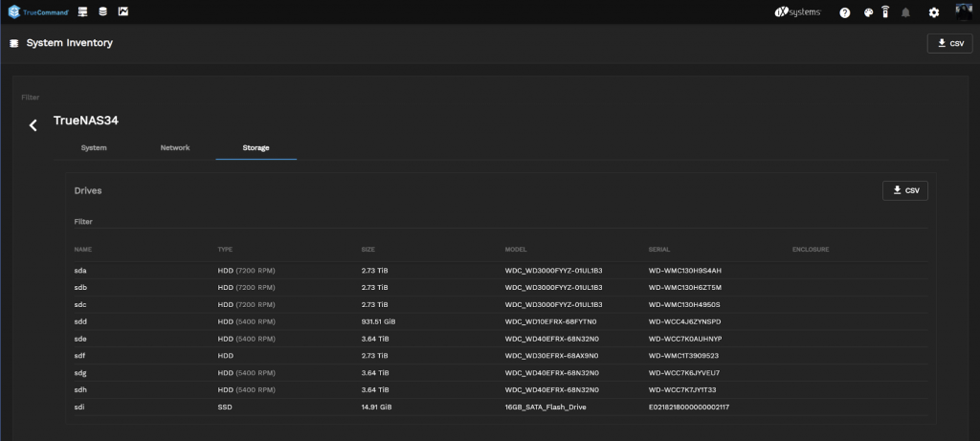Switch to the System tab
The image size is (980, 441).
tap(94, 148)
